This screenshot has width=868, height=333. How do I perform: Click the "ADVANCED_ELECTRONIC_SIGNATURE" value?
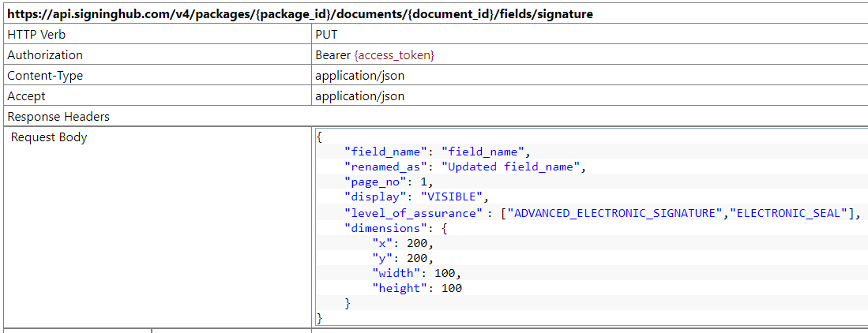click(618, 212)
